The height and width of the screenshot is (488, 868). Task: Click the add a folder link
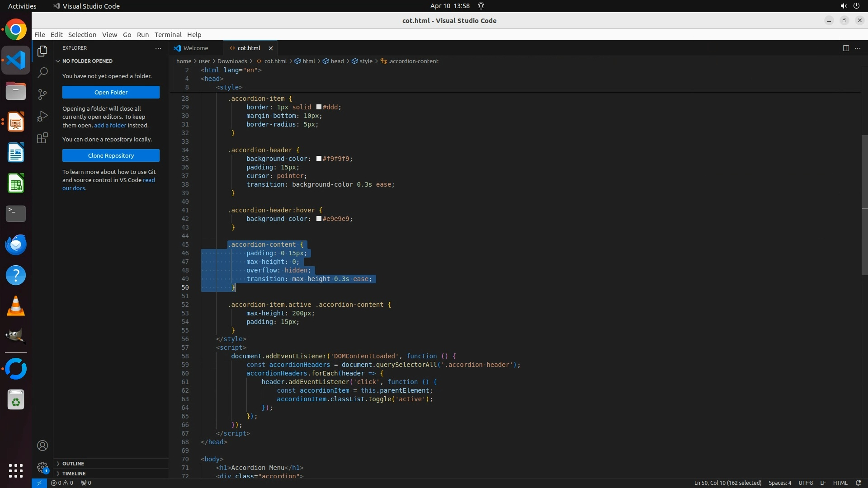[x=110, y=125]
